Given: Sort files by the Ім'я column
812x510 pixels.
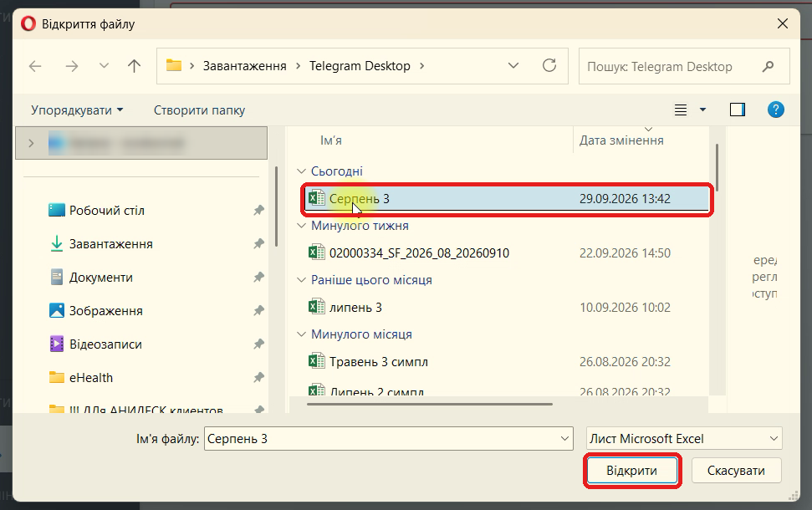Looking at the screenshot, I should point(331,140).
